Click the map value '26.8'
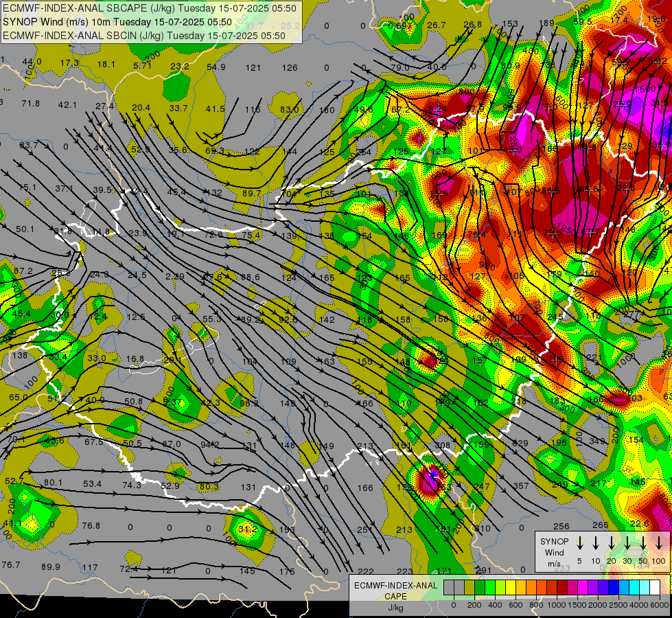 pos(472,25)
